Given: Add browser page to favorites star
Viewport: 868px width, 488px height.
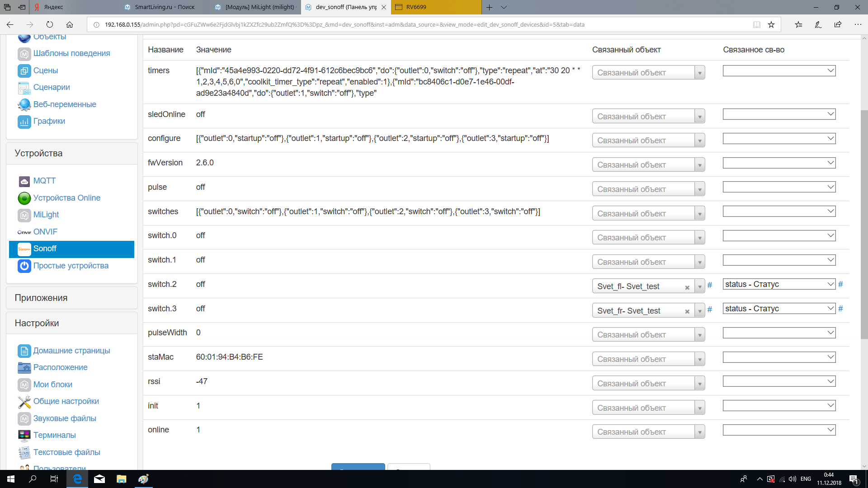Looking at the screenshot, I should click(771, 25).
